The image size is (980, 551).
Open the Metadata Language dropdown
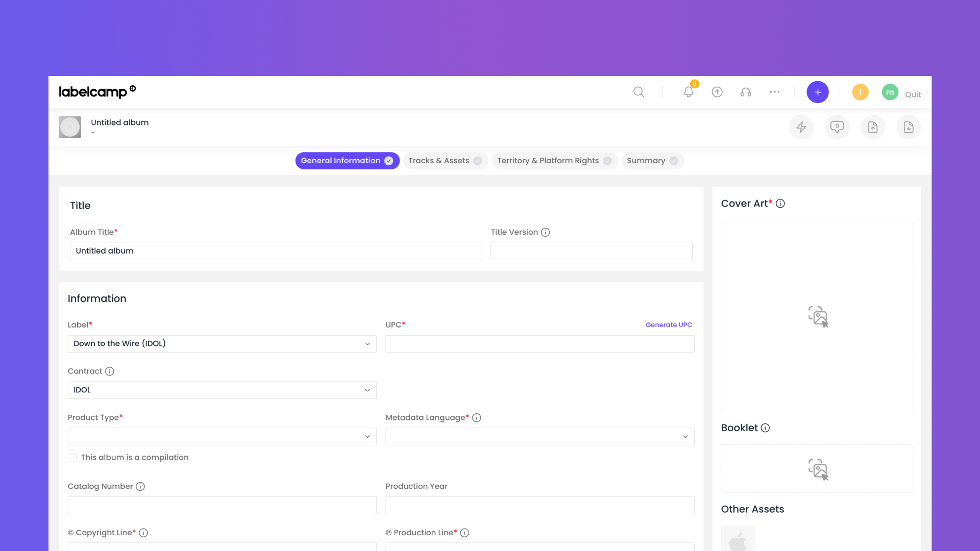click(540, 437)
